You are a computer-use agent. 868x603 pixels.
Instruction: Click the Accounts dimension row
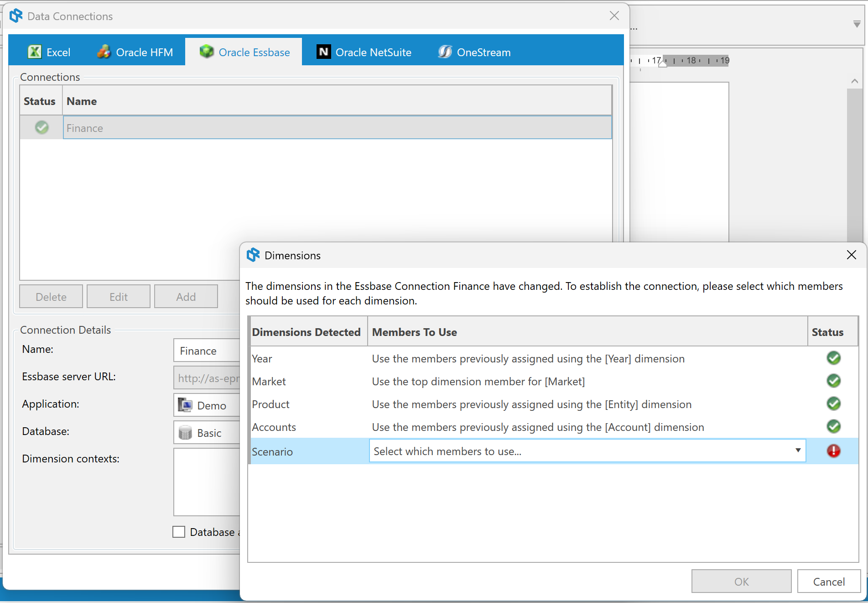pyautogui.click(x=554, y=427)
